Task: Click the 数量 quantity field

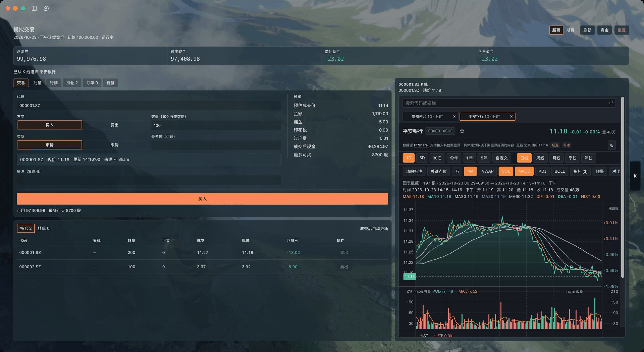Action: (216, 125)
